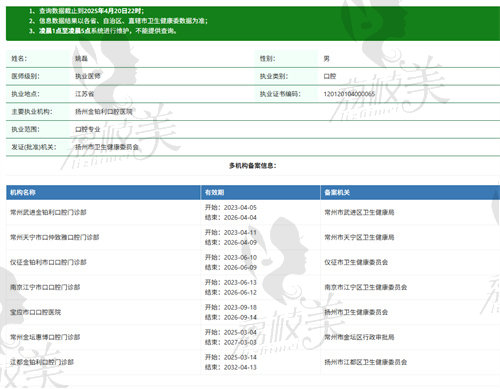This screenshot has height=389, width=500.
Task: Select filing authority 常州市武进区卫生健康局
Action: pos(359,212)
